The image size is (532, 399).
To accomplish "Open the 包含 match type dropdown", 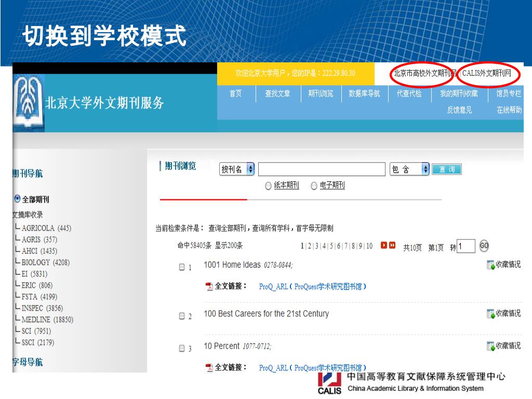I will tap(410, 169).
